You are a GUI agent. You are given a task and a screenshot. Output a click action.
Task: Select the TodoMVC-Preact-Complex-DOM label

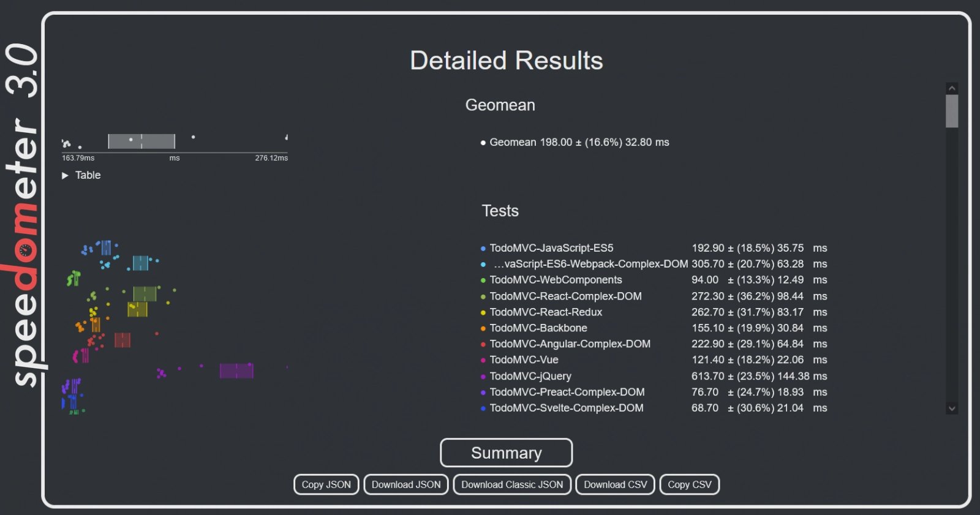click(x=567, y=392)
